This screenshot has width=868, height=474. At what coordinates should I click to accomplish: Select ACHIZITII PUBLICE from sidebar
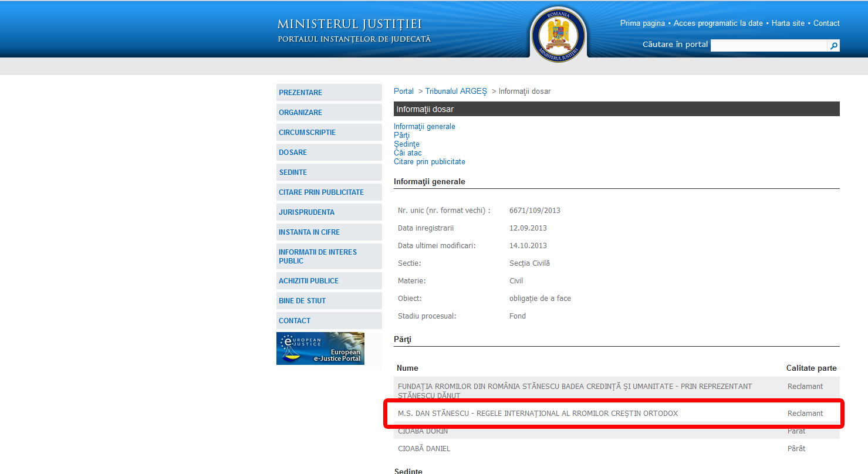tap(308, 280)
